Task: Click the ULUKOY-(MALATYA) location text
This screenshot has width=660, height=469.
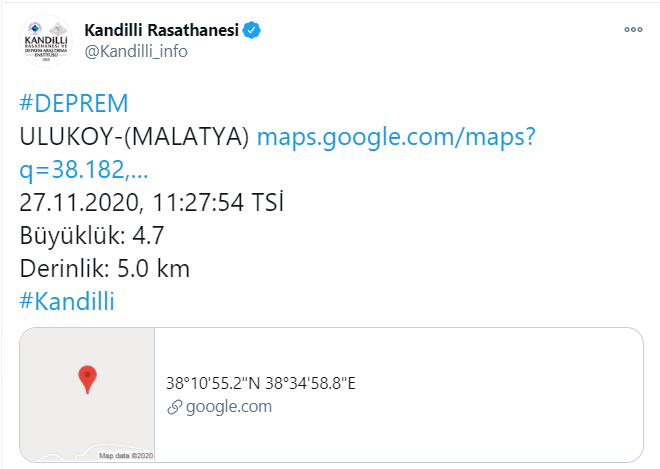Action: tap(134, 138)
